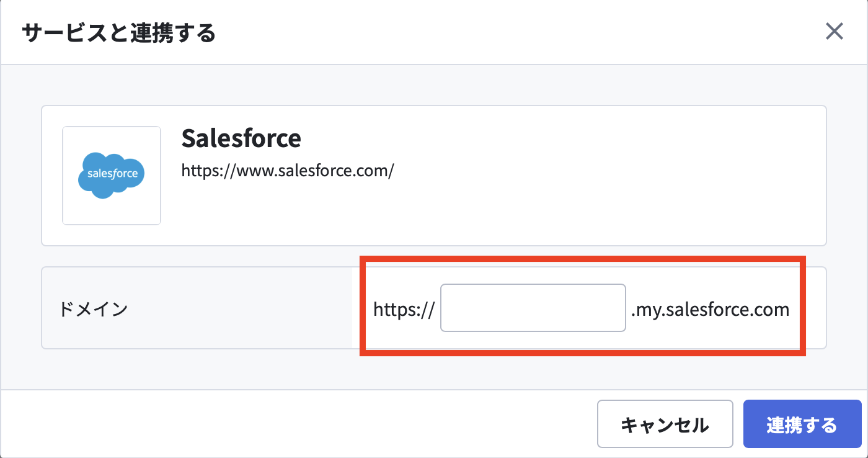Close the サービスと連携する dialog
The height and width of the screenshot is (458, 868).
point(835,32)
